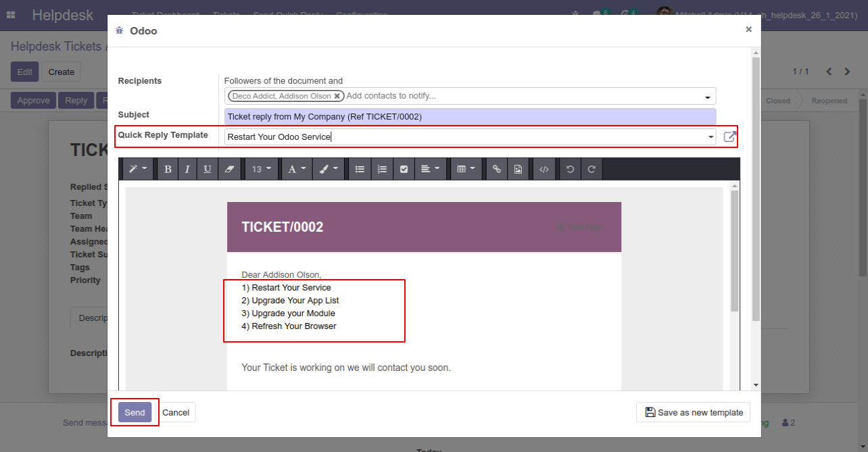
Task: Insert a checklist in editor
Action: coord(404,170)
